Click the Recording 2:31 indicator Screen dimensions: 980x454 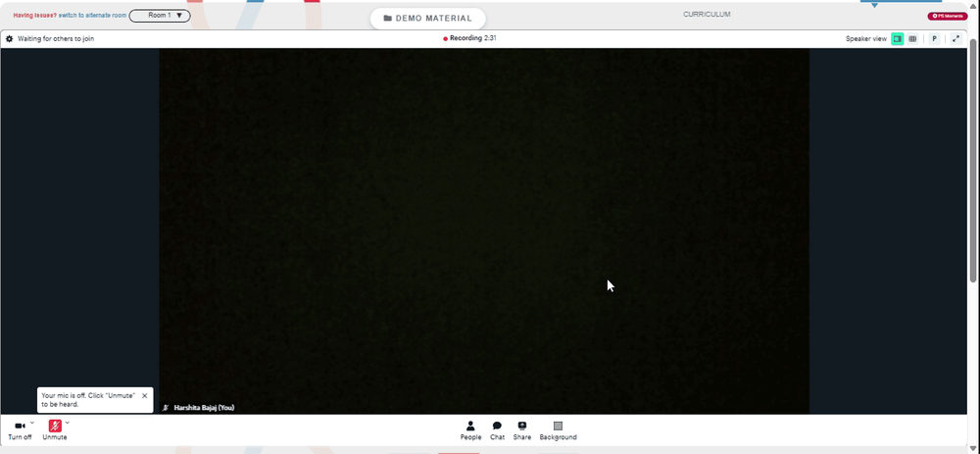pyautogui.click(x=470, y=38)
